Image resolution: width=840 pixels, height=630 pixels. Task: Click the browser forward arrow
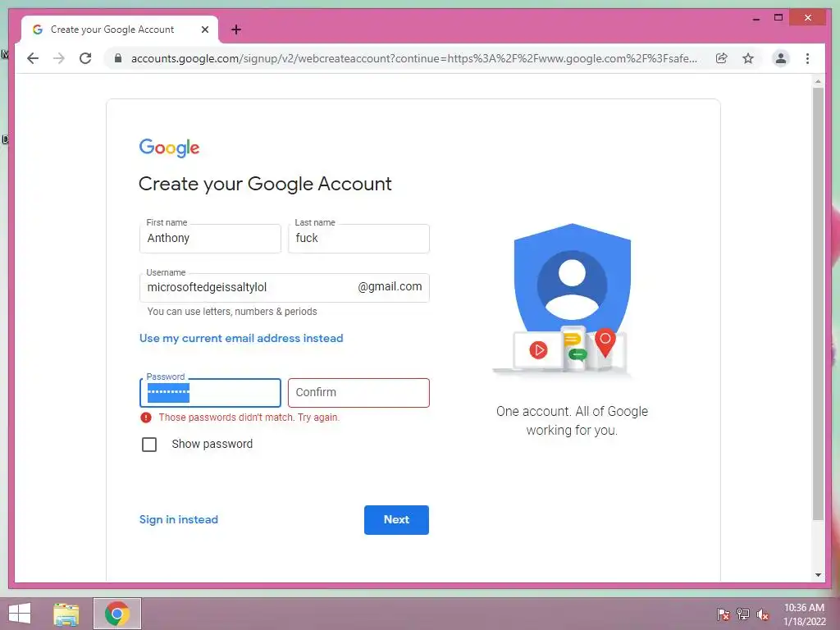coord(59,58)
